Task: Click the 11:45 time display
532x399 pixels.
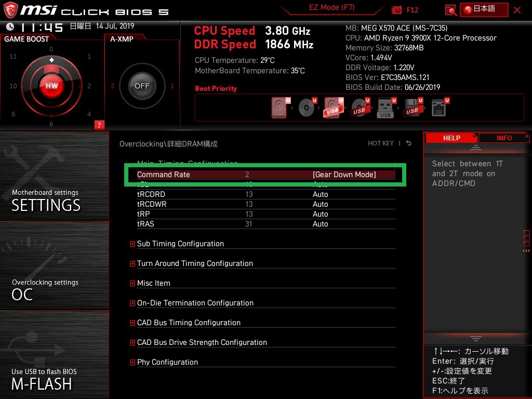Action: tap(42, 27)
